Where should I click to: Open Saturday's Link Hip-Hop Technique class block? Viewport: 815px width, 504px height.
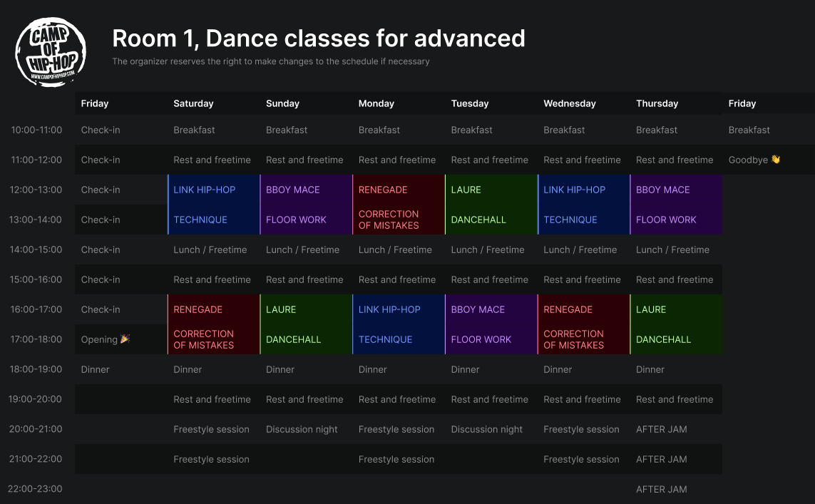coord(213,205)
